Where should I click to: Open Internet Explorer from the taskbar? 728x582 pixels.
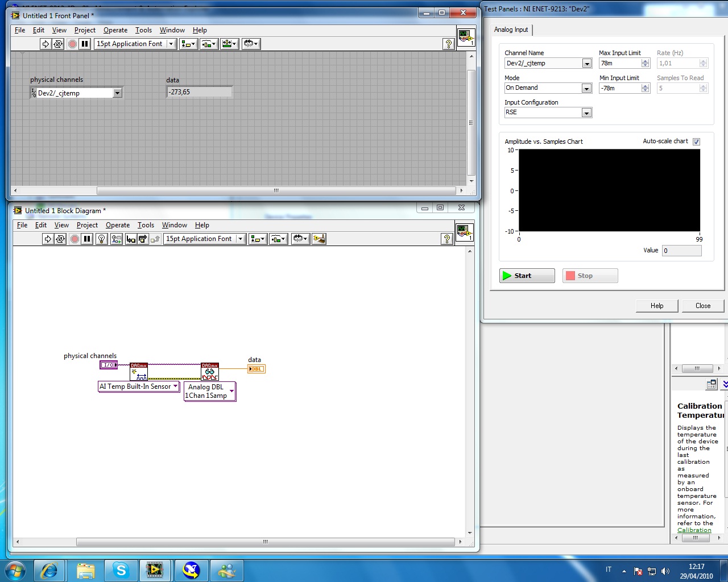tap(49, 570)
